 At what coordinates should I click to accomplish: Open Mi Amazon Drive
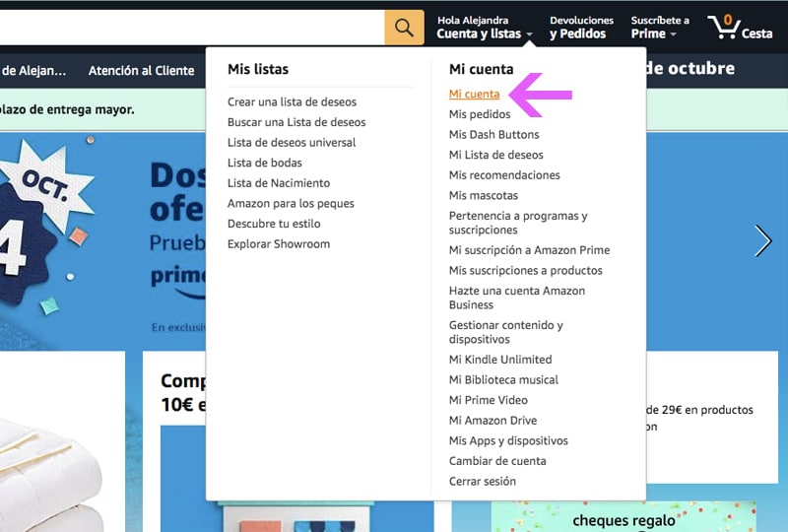point(493,421)
